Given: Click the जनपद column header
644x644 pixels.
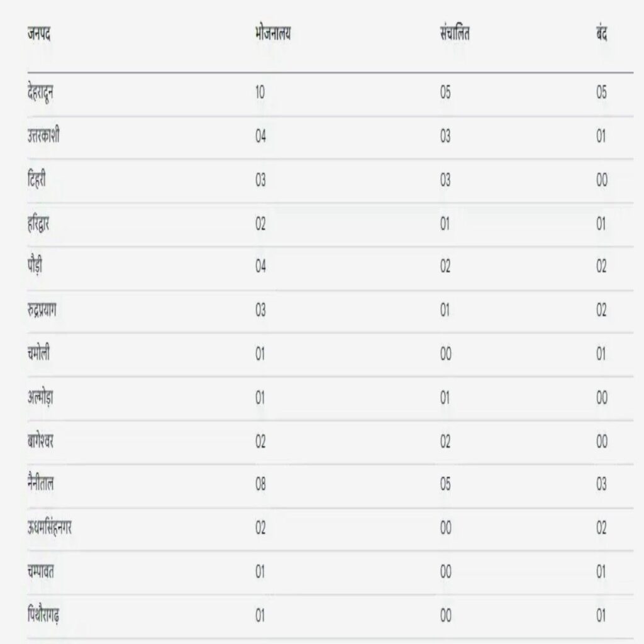Looking at the screenshot, I should (x=39, y=34).
